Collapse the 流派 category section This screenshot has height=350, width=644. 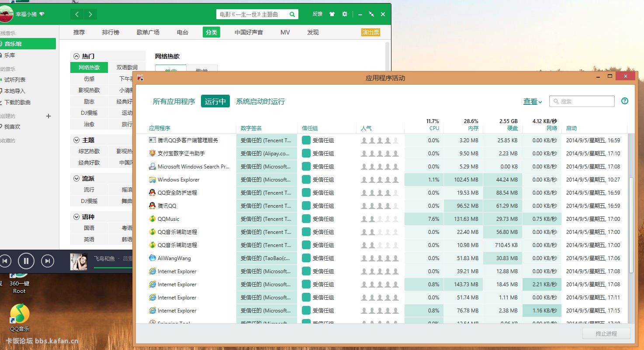click(x=76, y=178)
